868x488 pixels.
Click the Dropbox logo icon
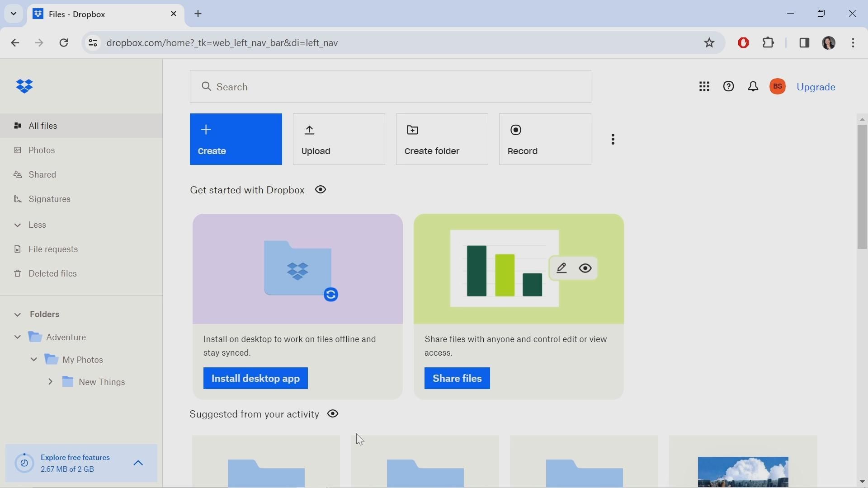point(24,86)
